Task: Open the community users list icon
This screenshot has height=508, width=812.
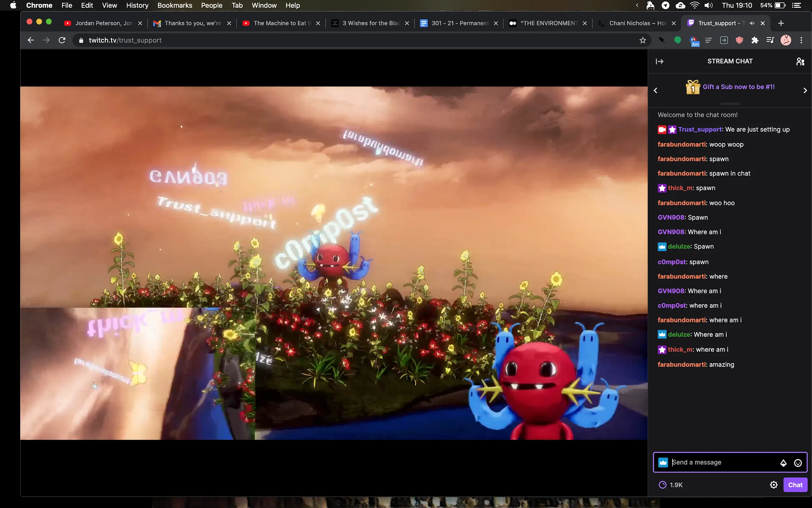Action: pyautogui.click(x=800, y=61)
